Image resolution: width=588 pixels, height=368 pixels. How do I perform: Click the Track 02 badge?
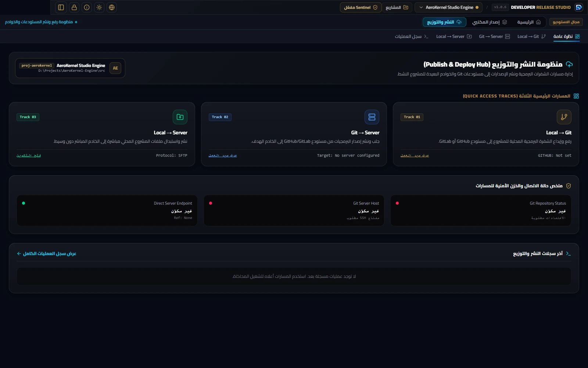point(220,117)
